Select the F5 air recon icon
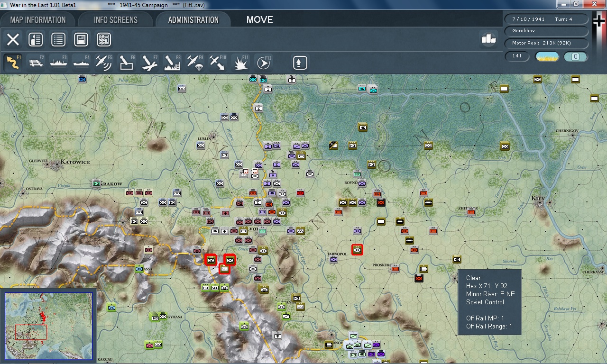 104,63
